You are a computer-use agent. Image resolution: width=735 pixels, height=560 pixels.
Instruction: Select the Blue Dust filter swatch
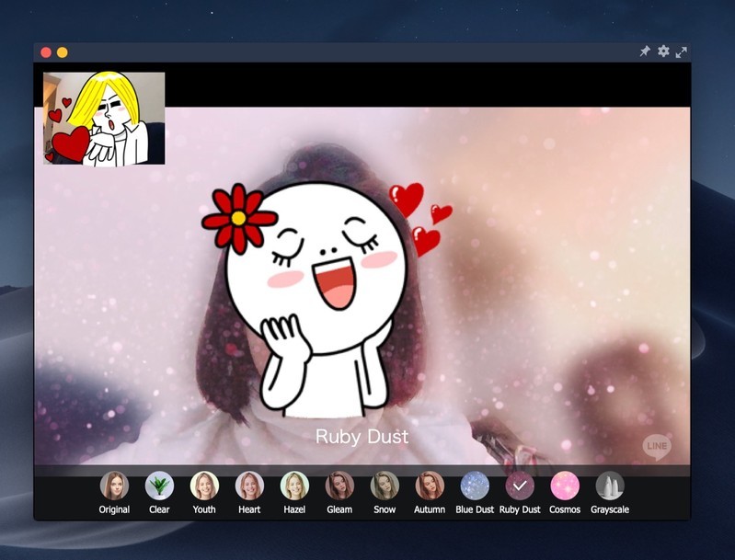click(x=475, y=486)
